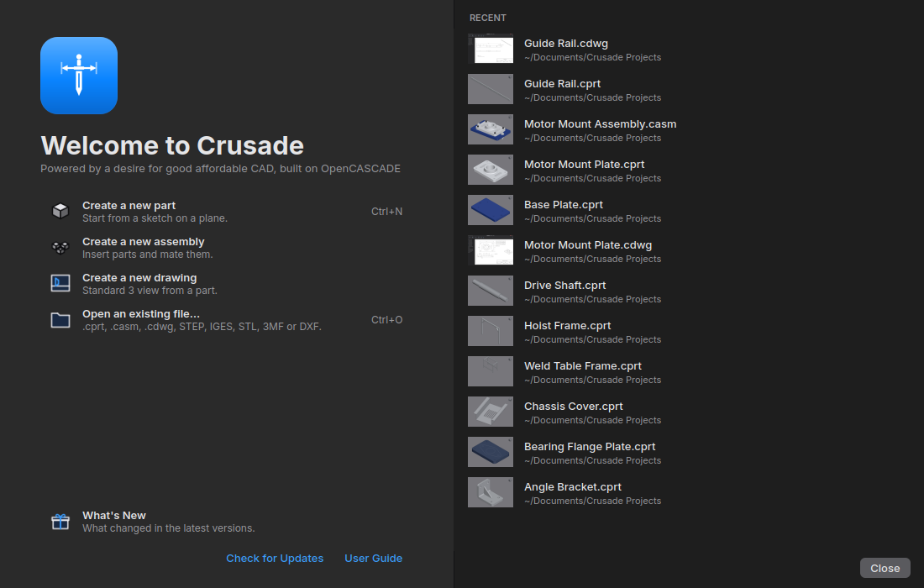Click the gift box What's New icon

point(60,522)
